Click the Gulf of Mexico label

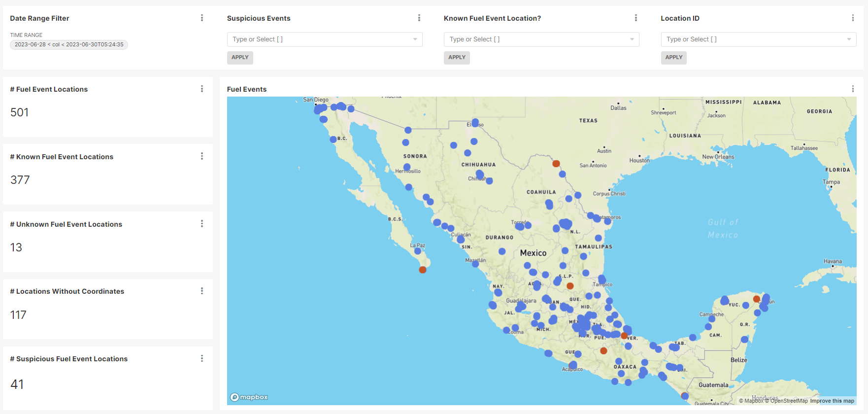click(x=723, y=229)
